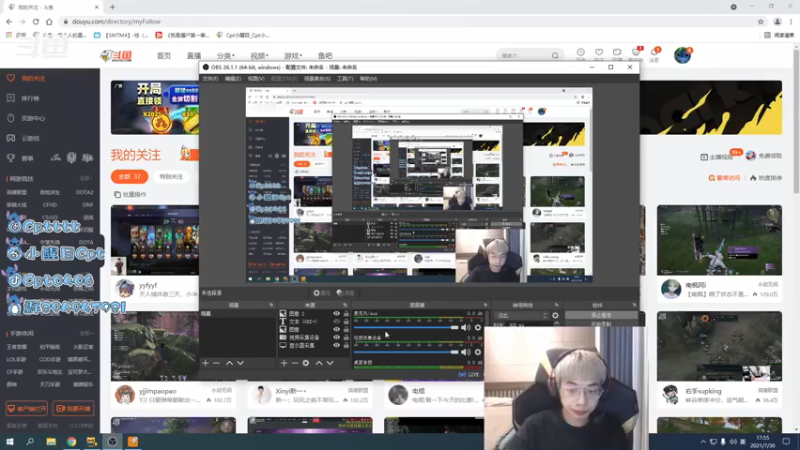The width and height of the screenshot is (800, 450).
Task: Select 特别关注 filter button
Action: [x=171, y=177]
